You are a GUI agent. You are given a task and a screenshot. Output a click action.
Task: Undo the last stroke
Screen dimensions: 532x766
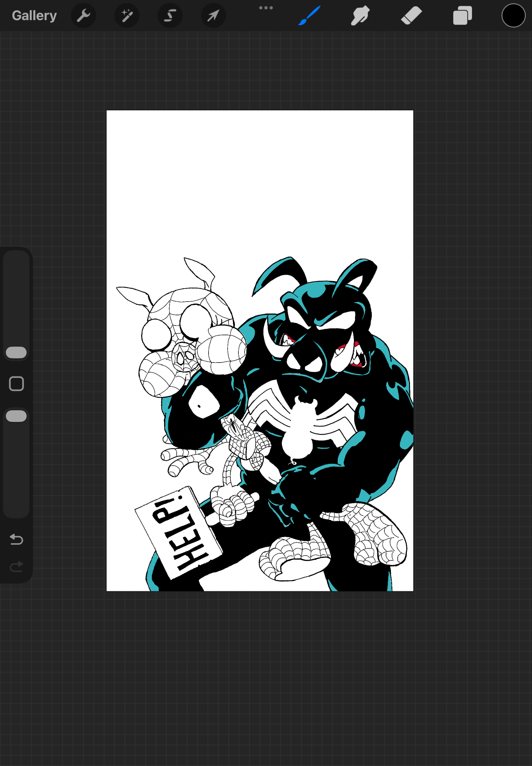[x=16, y=539]
